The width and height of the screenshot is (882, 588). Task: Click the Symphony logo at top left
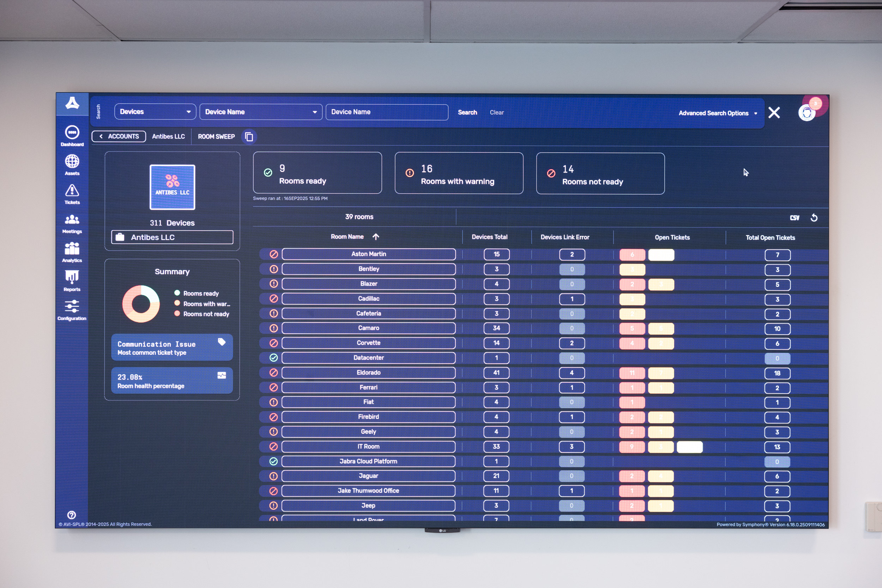click(x=72, y=103)
